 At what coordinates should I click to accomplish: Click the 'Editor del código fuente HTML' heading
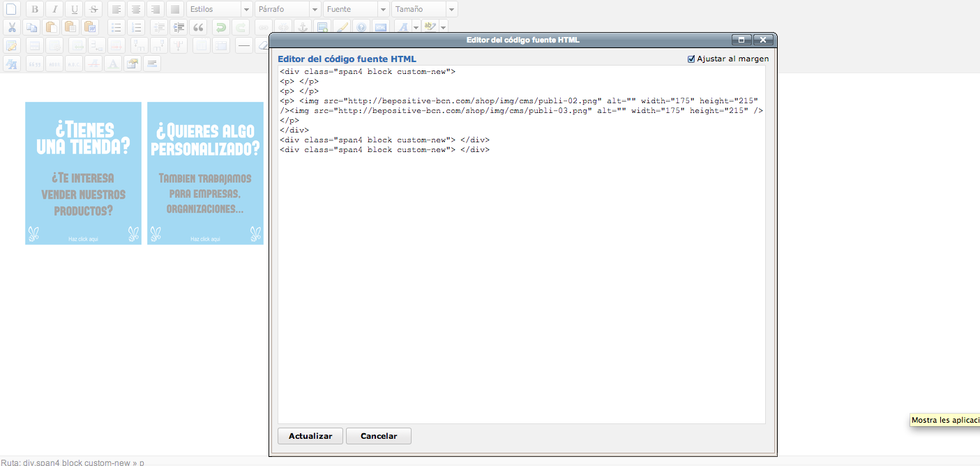click(347, 59)
